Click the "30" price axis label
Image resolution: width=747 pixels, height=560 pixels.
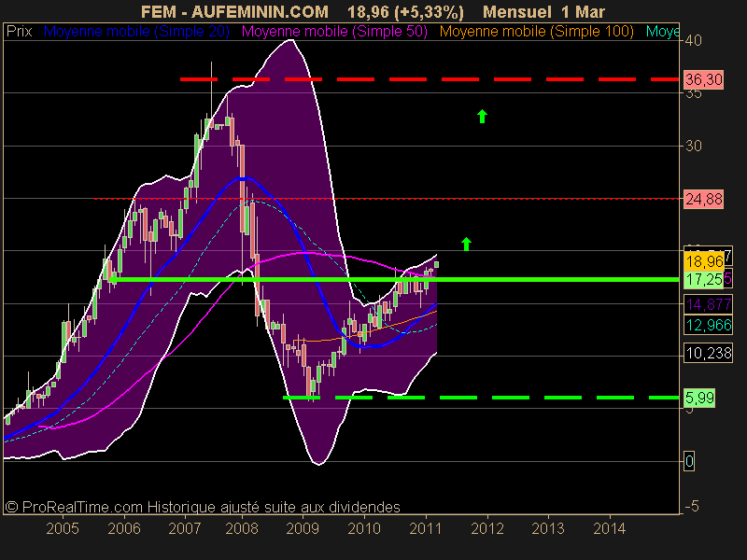[x=693, y=146]
